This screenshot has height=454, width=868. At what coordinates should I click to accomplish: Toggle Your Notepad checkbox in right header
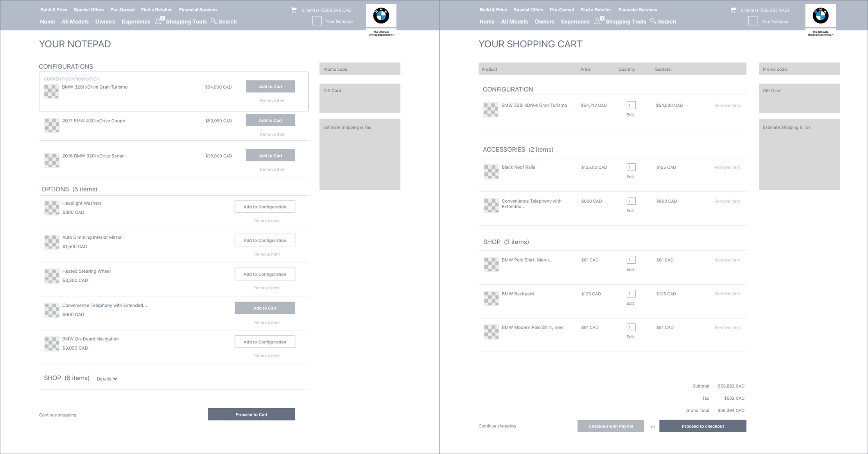click(753, 21)
